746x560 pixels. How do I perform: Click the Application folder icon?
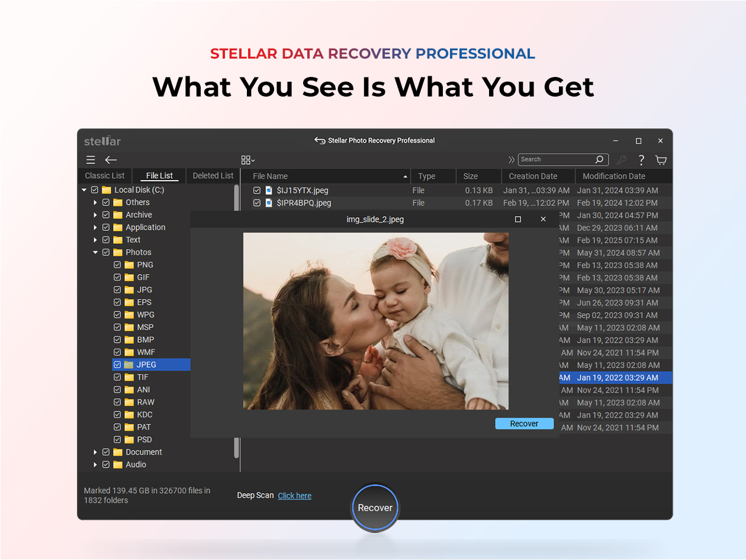pos(118,227)
